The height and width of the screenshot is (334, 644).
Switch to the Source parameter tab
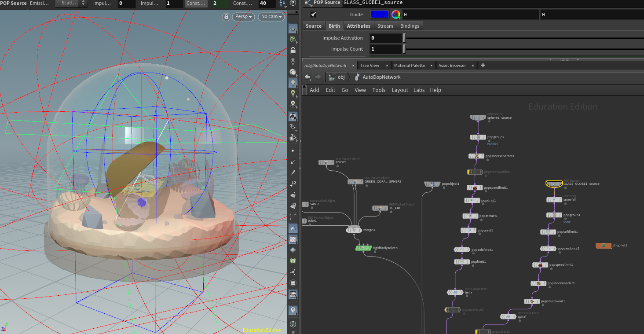(x=314, y=26)
